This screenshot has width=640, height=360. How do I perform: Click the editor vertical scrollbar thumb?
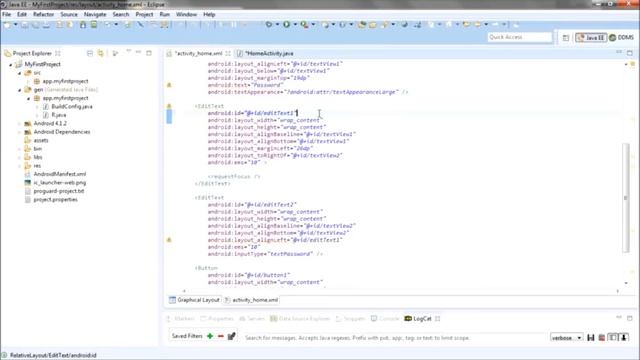tap(626, 198)
